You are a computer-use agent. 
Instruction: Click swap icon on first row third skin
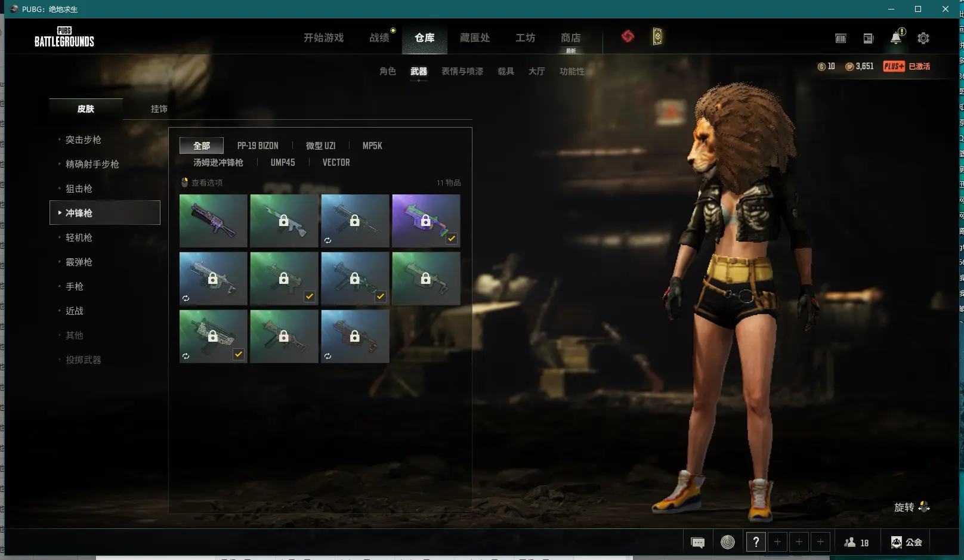coord(327,240)
